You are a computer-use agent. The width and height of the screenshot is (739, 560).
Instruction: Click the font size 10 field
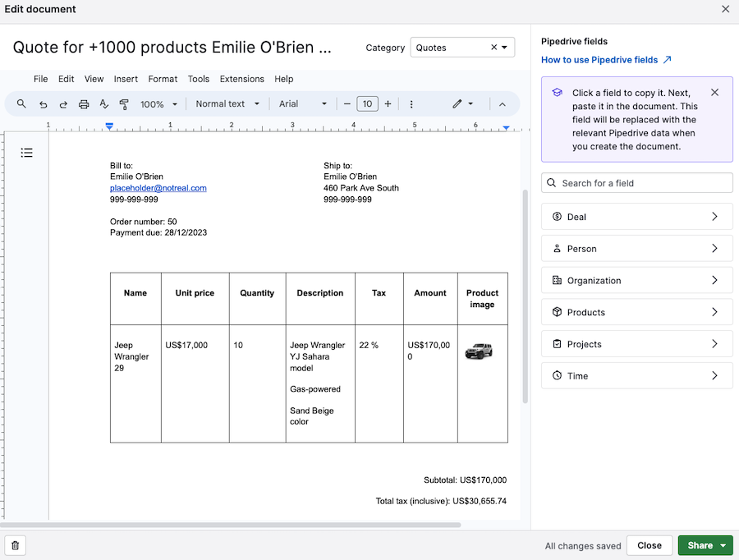pyautogui.click(x=367, y=103)
